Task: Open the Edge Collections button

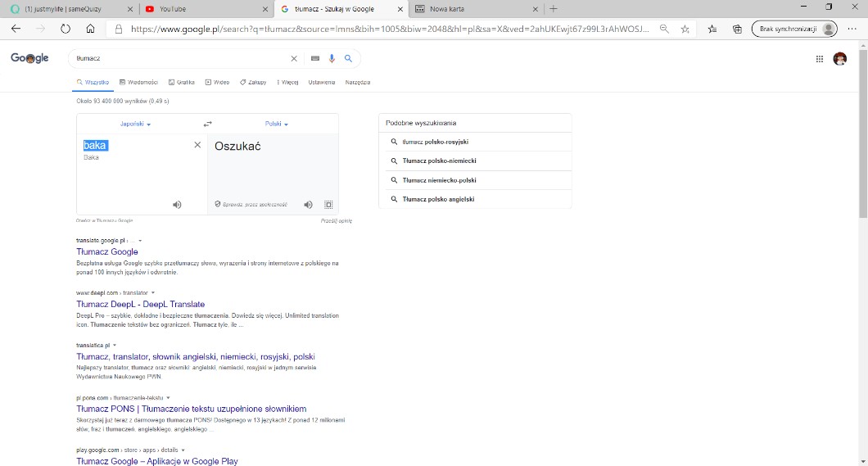Action: 737,29
